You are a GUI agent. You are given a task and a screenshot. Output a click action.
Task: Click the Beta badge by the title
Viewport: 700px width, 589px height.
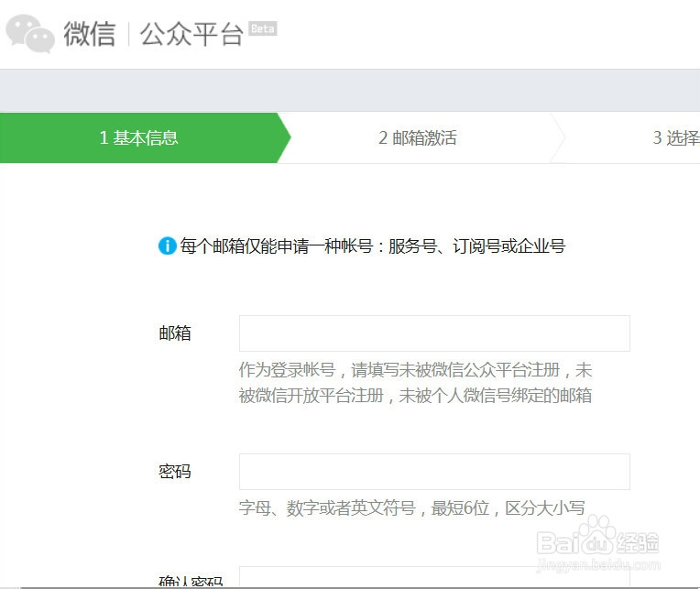pyautogui.click(x=262, y=28)
